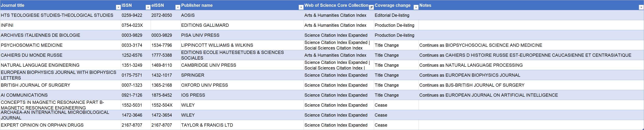644x130 pixels.
Task: Select the PSYCHOSOMATIC MEDICINE journal cell
Action: (60, 45)
